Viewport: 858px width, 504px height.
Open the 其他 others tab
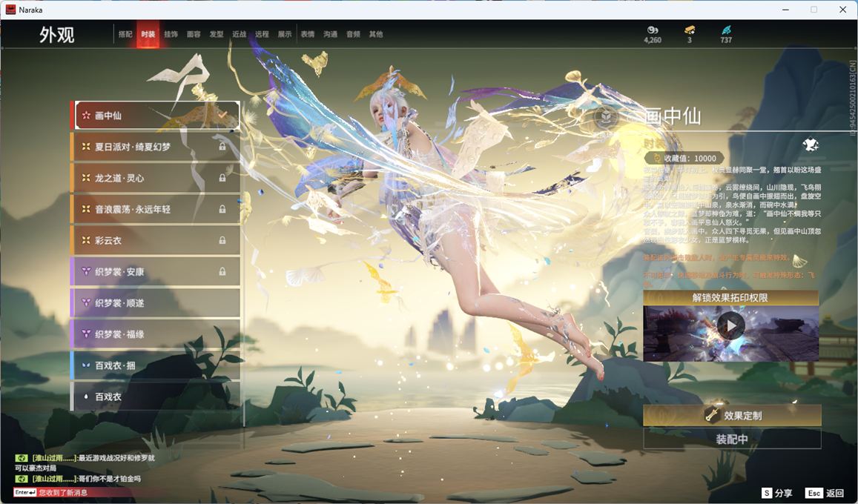click(x=376, y=34)
